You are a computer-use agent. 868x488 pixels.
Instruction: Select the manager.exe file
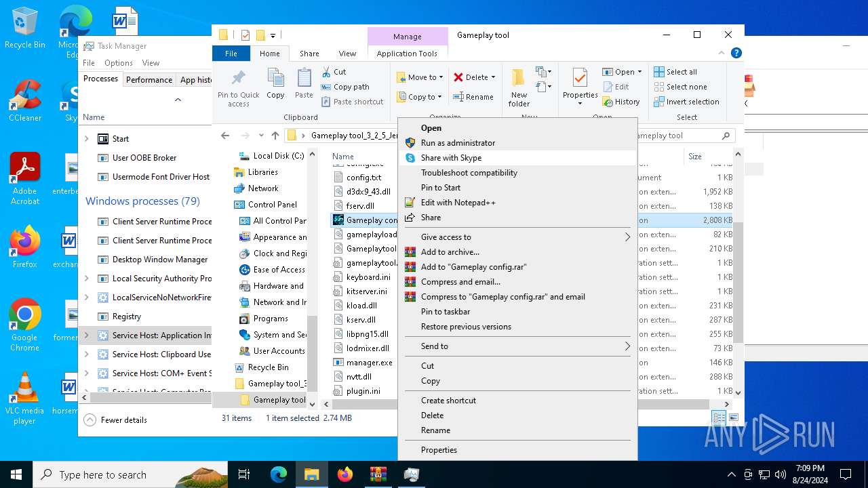tap(369, 363)
